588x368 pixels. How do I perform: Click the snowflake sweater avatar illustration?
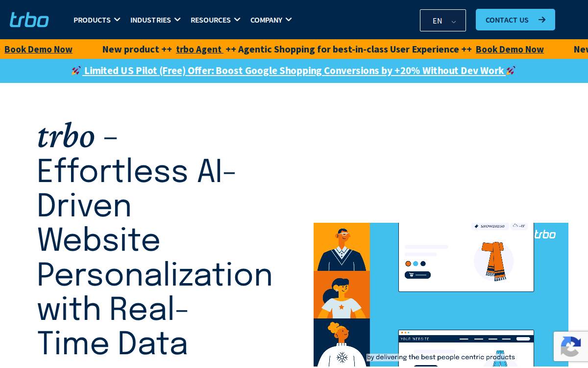tap(342, 343)
